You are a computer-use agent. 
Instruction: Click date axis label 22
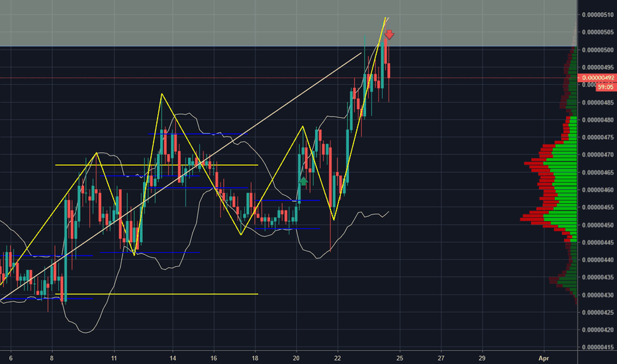tap(338, 358)
